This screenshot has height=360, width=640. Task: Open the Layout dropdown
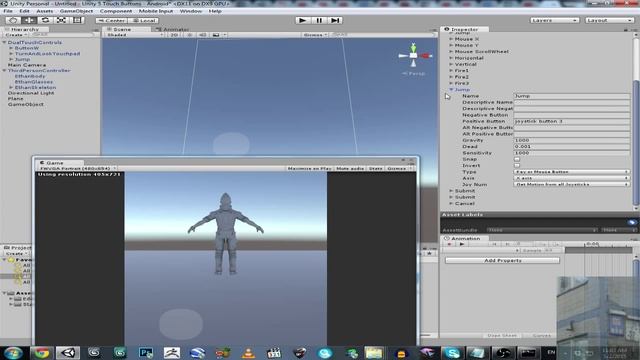(x=609, y=20)
